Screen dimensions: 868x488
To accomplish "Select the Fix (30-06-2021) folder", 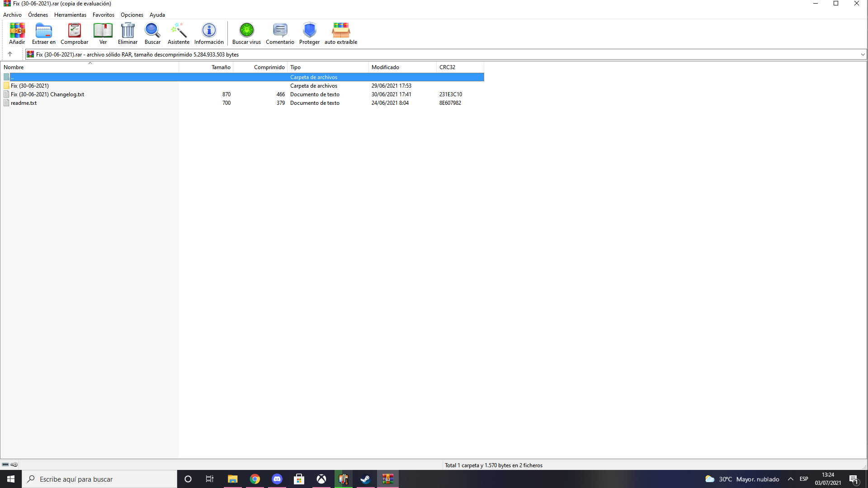I will pyautogui.click(x=30, y=86).
